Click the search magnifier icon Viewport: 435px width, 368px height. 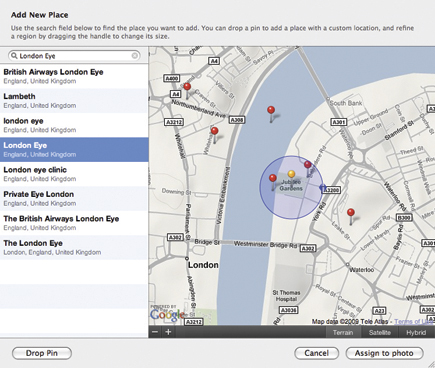pos(14,56)
